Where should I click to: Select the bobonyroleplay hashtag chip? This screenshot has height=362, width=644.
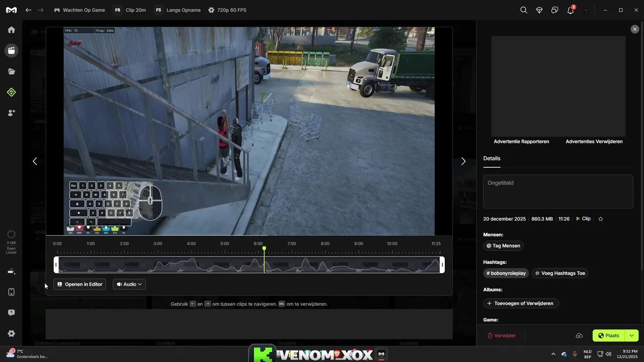pyautogui.click(x=506, y=273)
